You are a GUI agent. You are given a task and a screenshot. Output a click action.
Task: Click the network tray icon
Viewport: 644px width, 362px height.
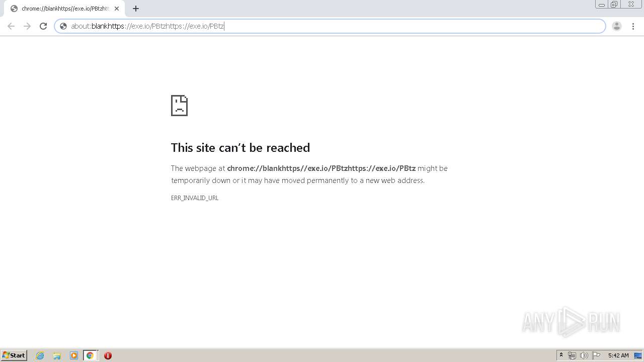pyautogui.click(x=572, y=355)
